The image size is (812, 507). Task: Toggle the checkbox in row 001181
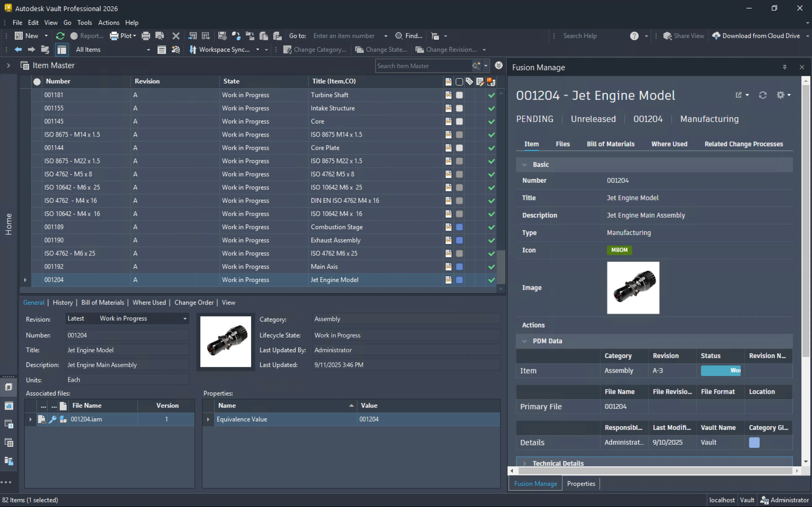[459, 95]
